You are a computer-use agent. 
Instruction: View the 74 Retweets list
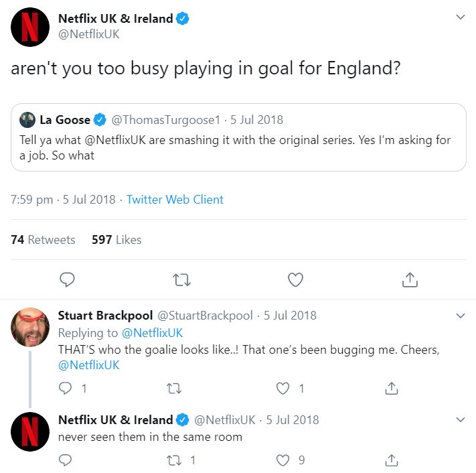[x=43, y=239]
